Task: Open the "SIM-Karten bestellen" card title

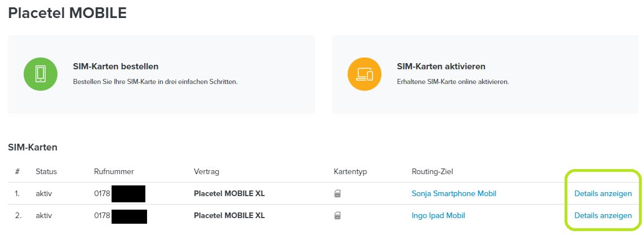Action: click(116, 66)
